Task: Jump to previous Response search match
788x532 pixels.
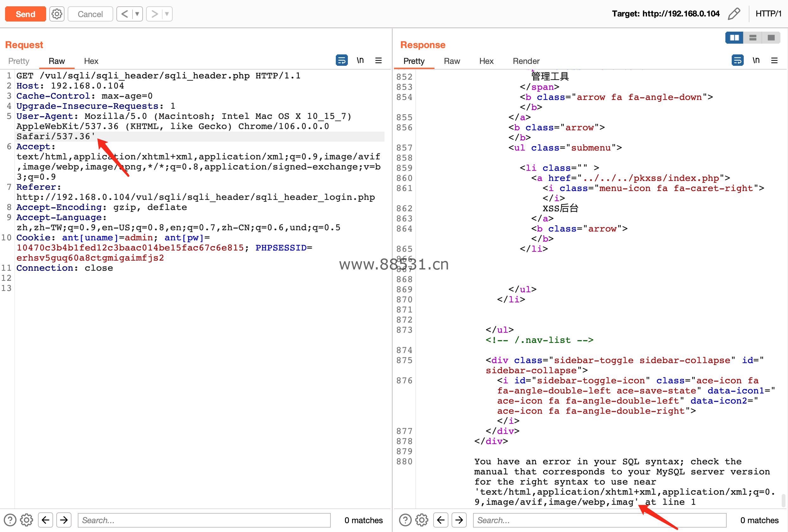Action: click(x=441, y=520)
